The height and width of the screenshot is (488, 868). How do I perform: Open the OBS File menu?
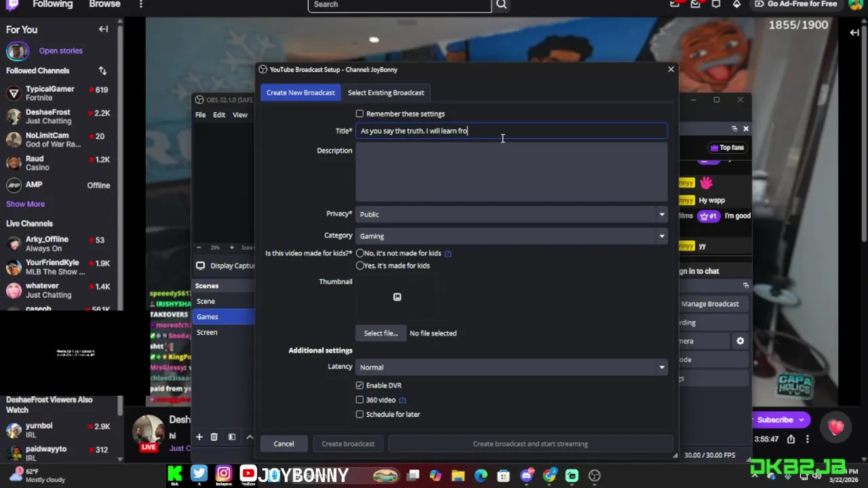pyautogui.click(x=201, y=115)
